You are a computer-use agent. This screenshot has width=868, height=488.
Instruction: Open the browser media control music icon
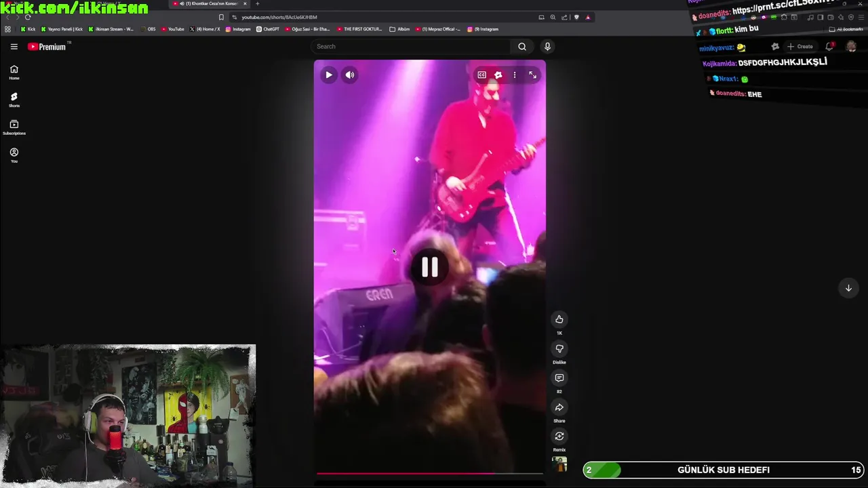pos(810,17)
